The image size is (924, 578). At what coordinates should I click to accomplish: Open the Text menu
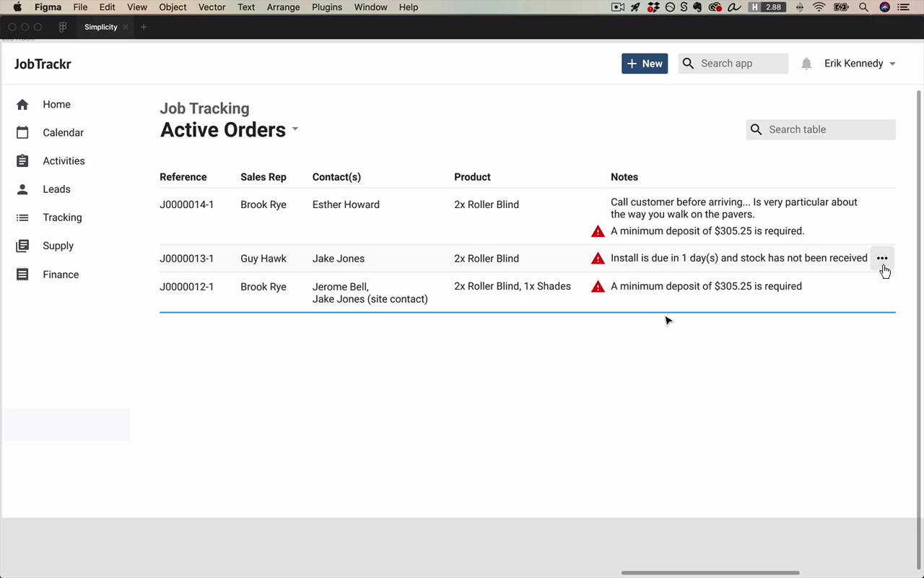click(246, 7)
